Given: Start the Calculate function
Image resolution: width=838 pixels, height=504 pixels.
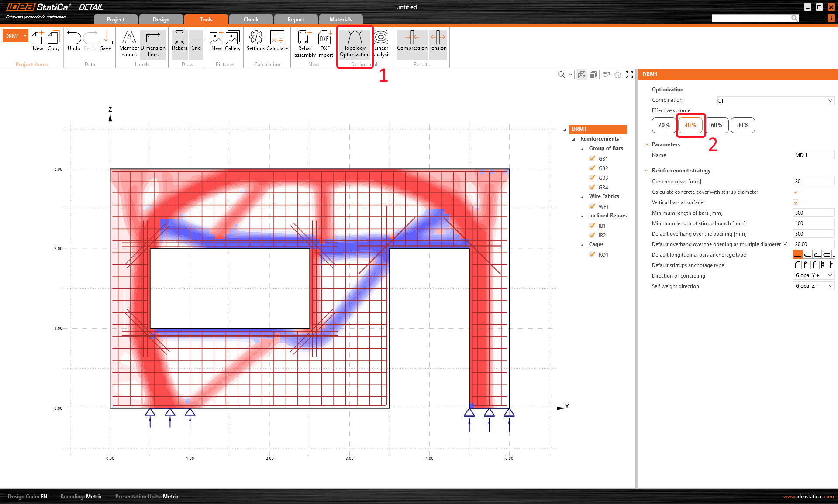Looking at the screenshot, I should click(x=277, y=44).
